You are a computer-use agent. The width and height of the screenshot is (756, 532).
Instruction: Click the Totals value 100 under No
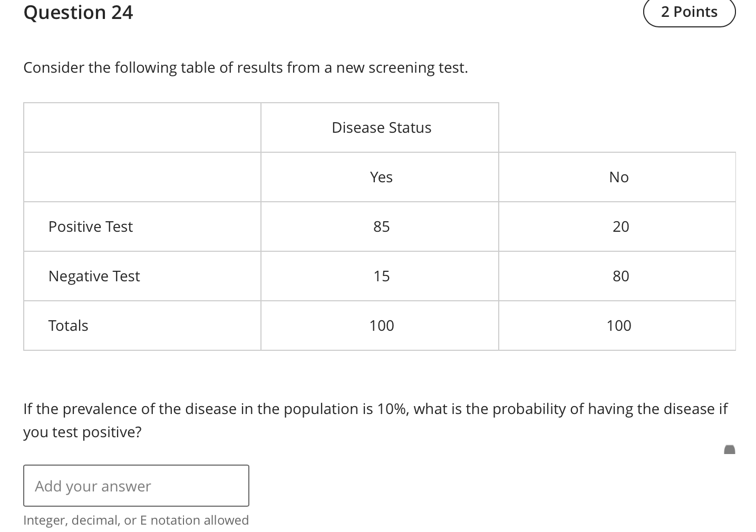pos(618,326)
